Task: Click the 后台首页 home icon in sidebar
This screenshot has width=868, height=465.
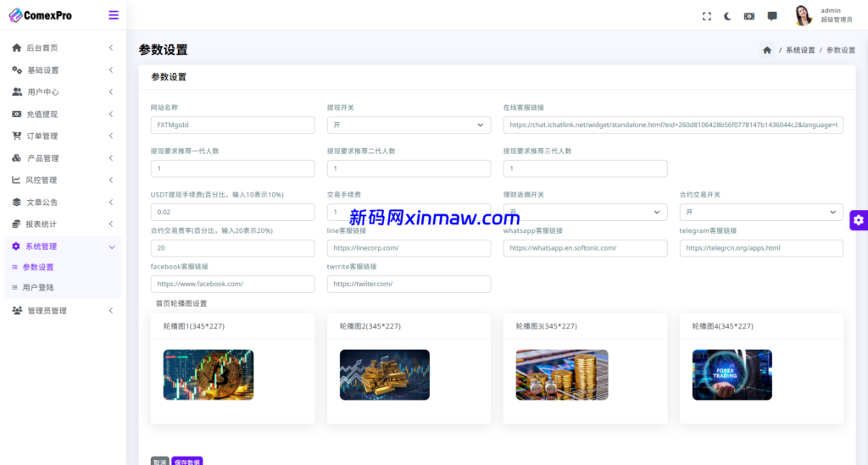Action: 17,47
